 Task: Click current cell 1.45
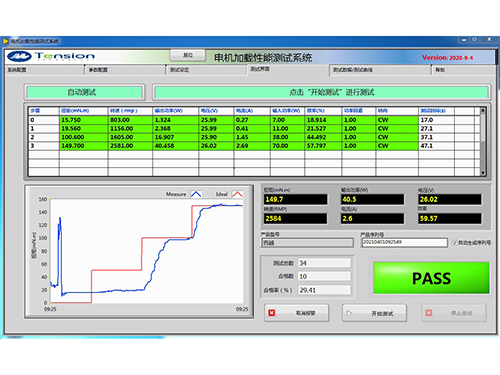pyautogui.click(x=252, y=137)
